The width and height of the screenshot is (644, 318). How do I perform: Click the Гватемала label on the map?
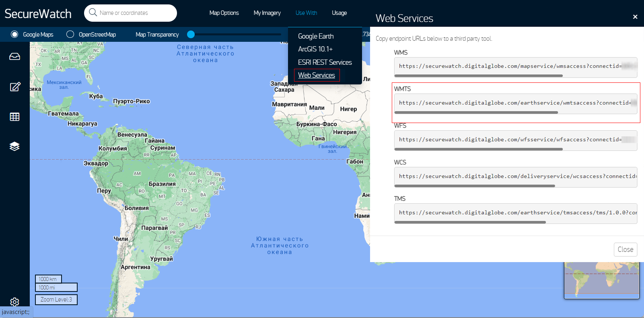click(x=63, y=114)
